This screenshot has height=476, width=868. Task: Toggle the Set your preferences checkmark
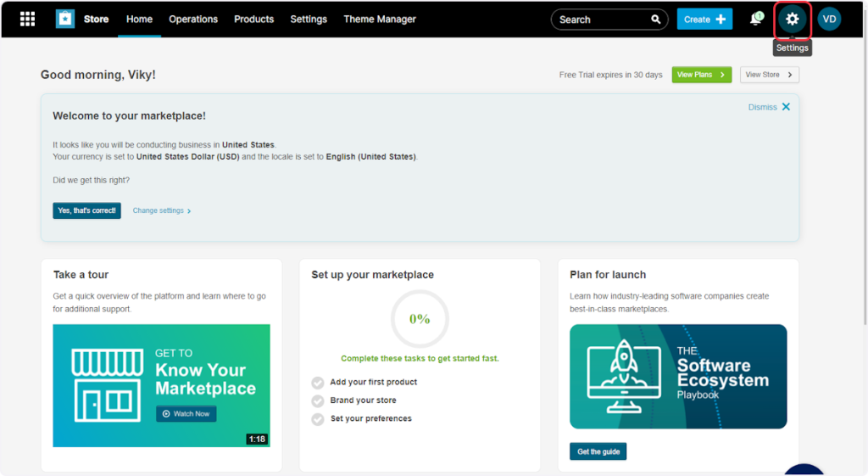pyautogui.click(x=318, y=419)
